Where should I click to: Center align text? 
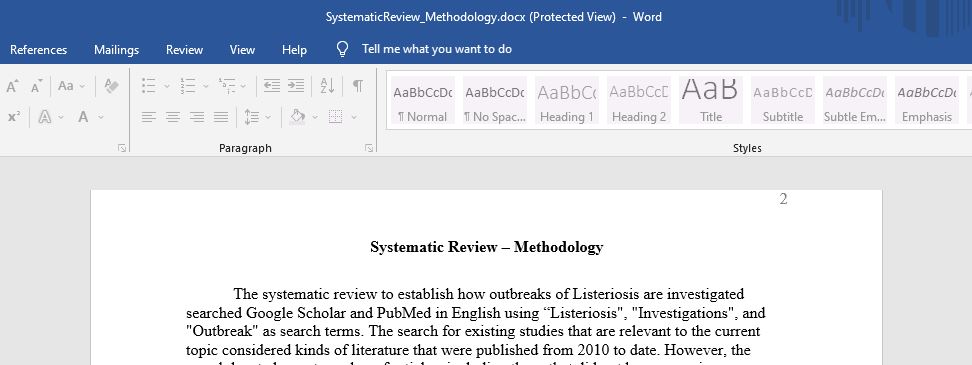[173, 117]
